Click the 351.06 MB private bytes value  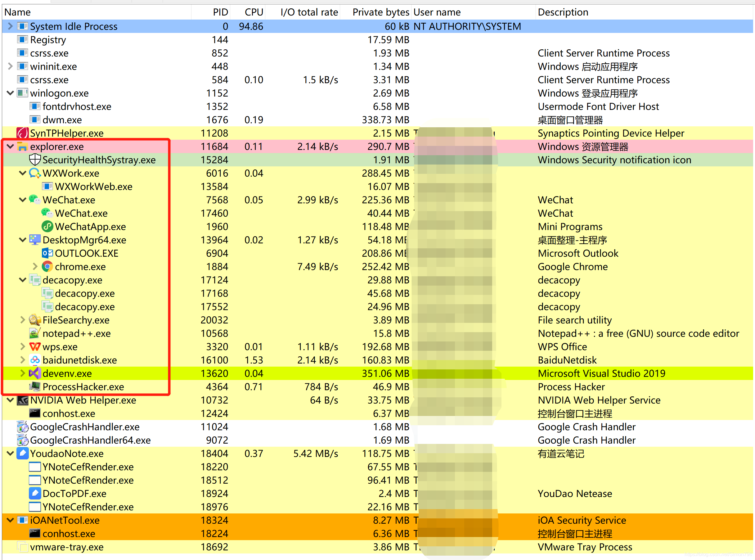(385, 373)
